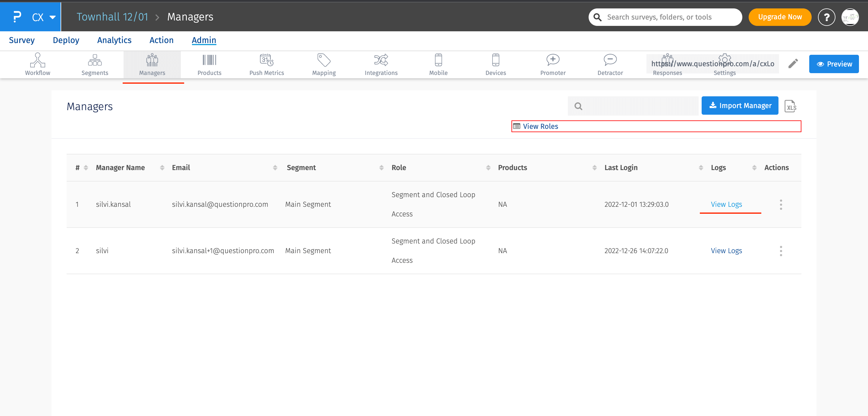Click the pencil edit URL icon
Screen dimensions: 868x416
(x=793, y=64)
